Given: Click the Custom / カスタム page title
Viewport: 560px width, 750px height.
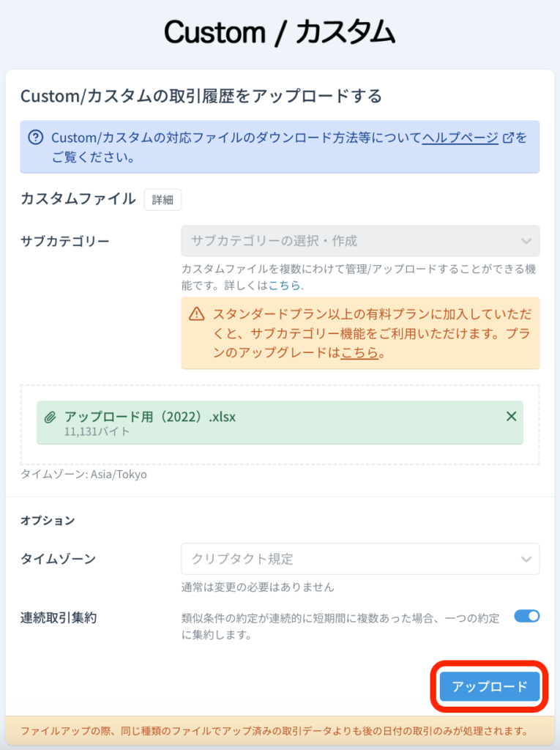Looking at the screenshot, I should pos(280,32).
